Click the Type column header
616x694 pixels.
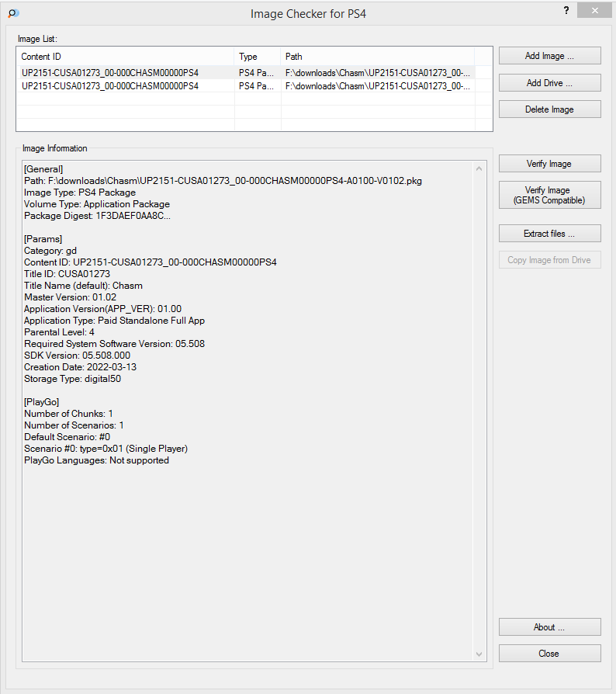click(x=257, y=57)
